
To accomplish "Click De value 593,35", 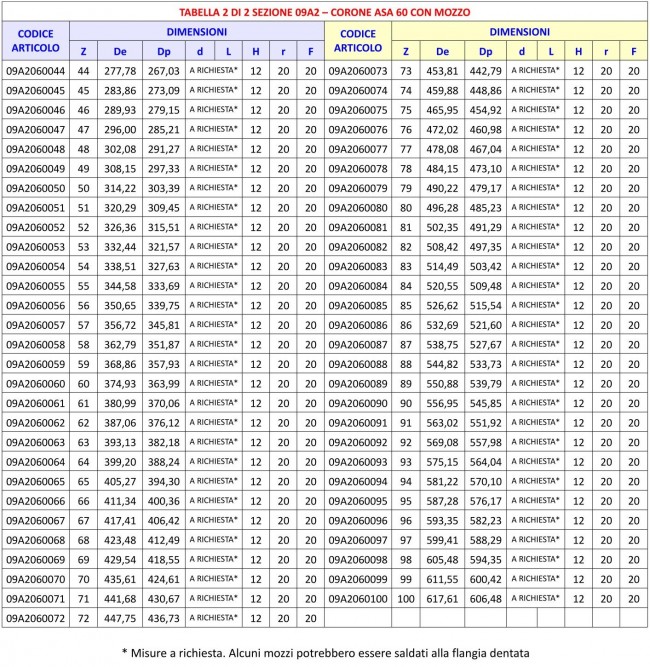I will pyautogui.click(x=442, y=521).
